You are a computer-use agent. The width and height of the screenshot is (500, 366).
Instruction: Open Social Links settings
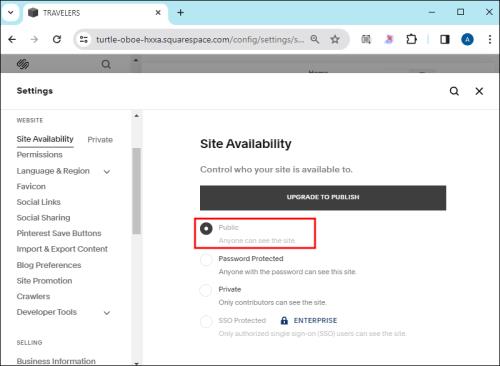pos(39,202)
